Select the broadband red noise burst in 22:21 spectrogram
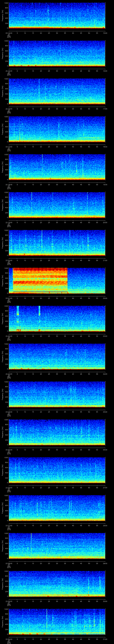 pyautogui.click(x=40, y=280)
